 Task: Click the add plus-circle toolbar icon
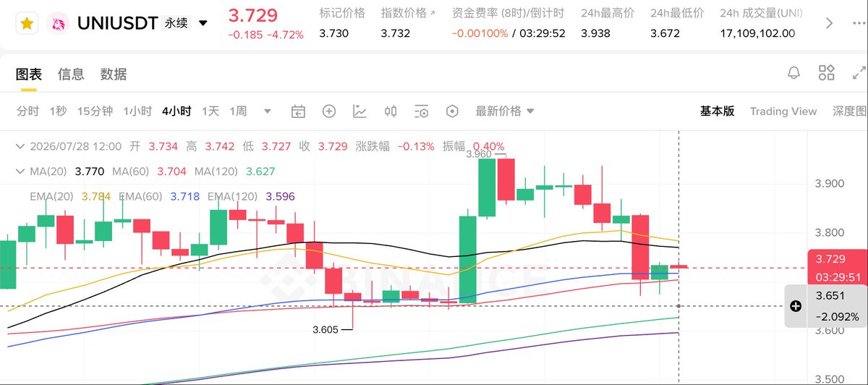pyautogui.click(x=329, y=111)
